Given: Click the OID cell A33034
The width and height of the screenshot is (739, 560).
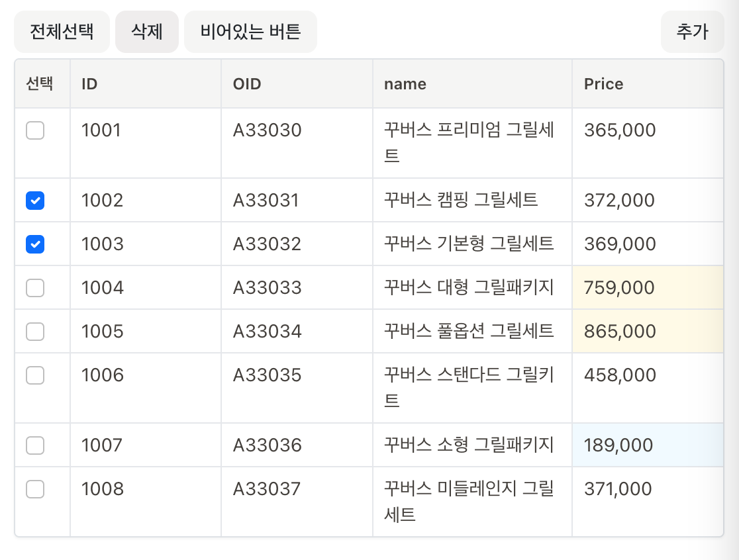Looking at the screenshot, I should click(x=267, y=332).
